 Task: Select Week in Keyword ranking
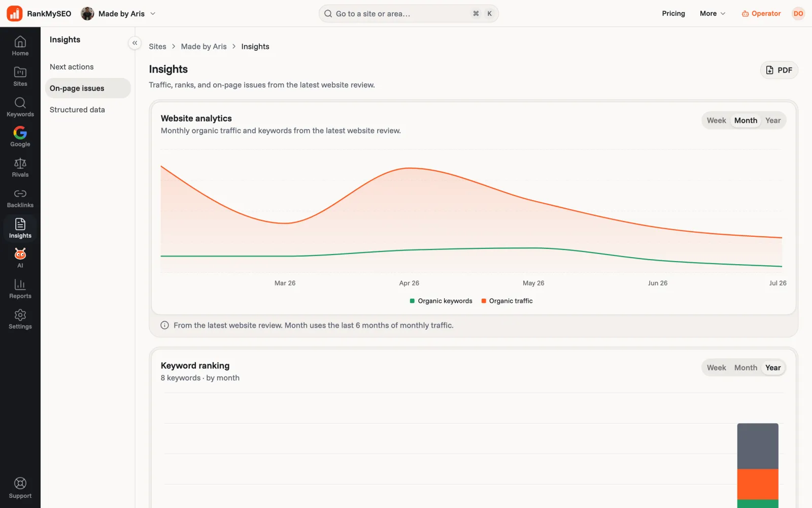point(716,368)
